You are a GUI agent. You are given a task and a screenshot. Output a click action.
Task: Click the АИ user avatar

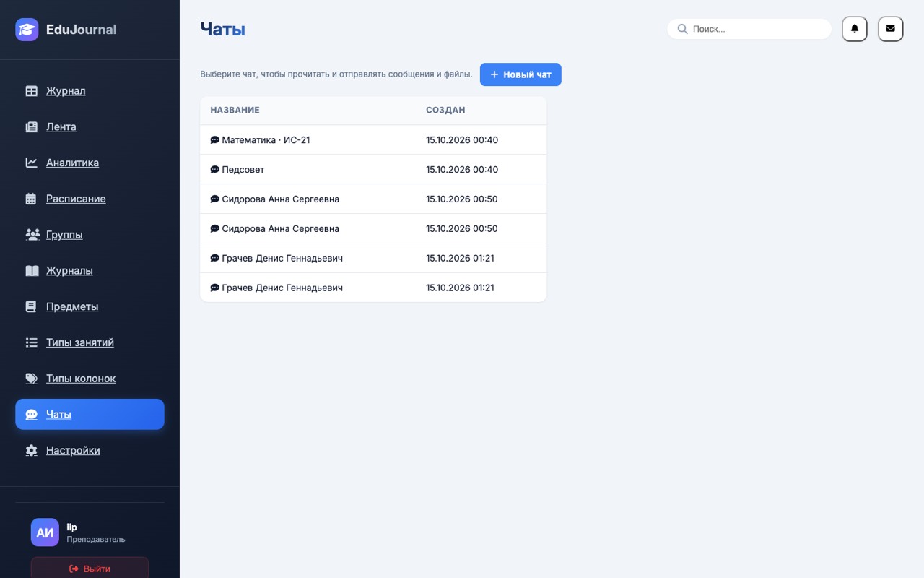45,532
